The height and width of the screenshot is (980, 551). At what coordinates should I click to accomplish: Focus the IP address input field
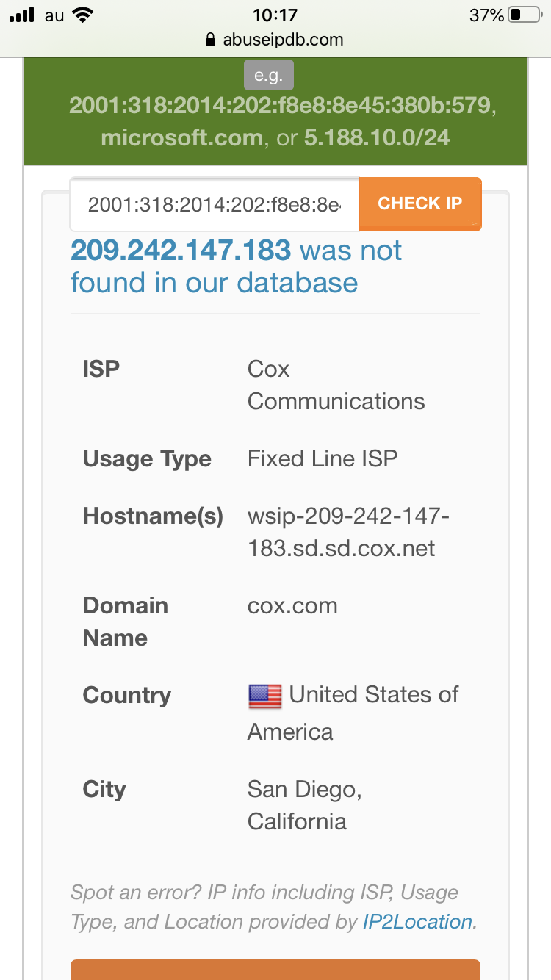click(215, 204)
